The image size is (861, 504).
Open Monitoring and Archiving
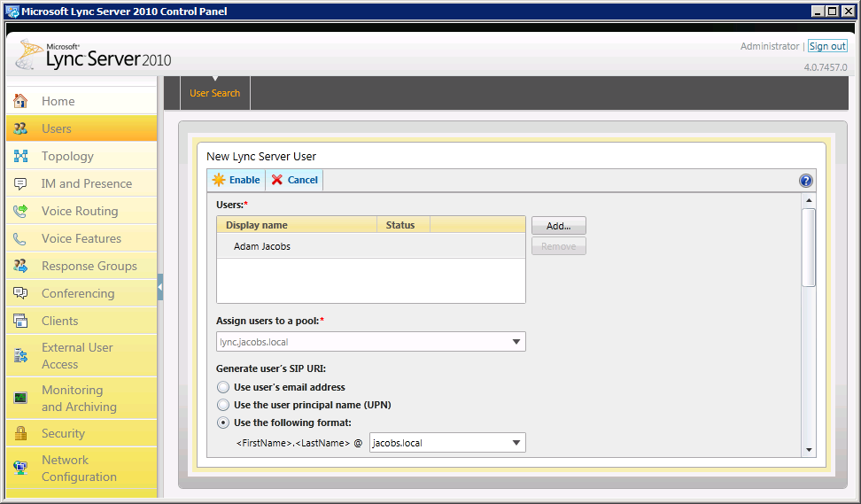pyautogui.click(x=81, y=398)
